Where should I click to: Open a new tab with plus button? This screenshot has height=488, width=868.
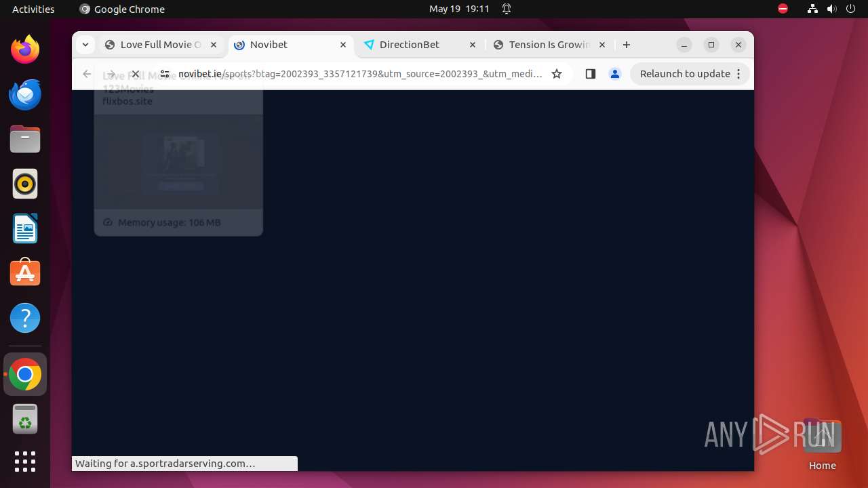[627, 45]
